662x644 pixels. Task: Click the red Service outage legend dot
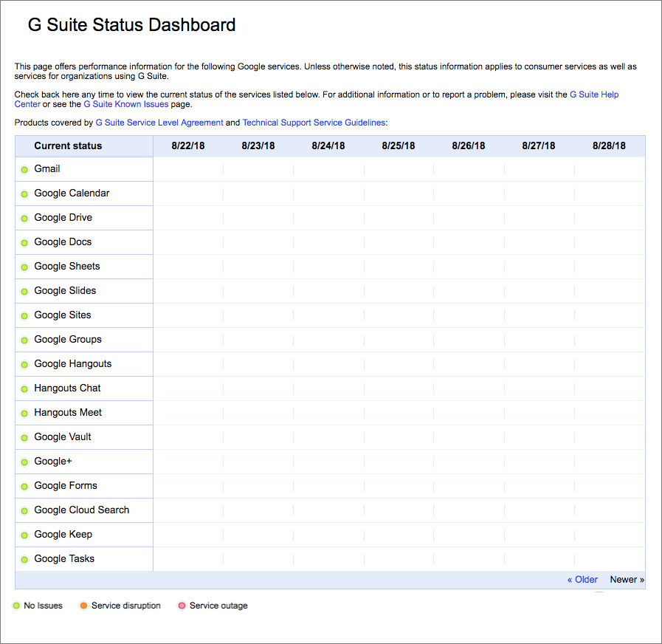(182, 606)
